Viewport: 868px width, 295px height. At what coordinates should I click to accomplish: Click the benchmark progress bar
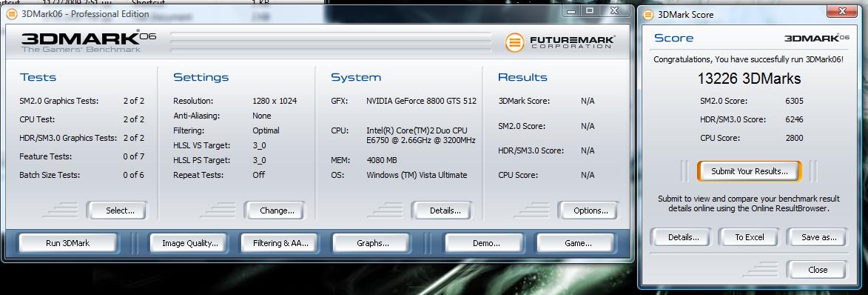(331, 42)
